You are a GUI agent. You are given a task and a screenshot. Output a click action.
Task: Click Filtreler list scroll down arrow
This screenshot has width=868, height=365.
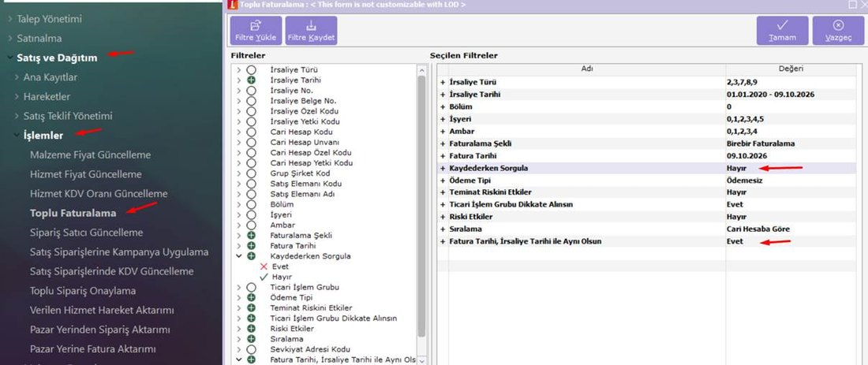[422, 360]
